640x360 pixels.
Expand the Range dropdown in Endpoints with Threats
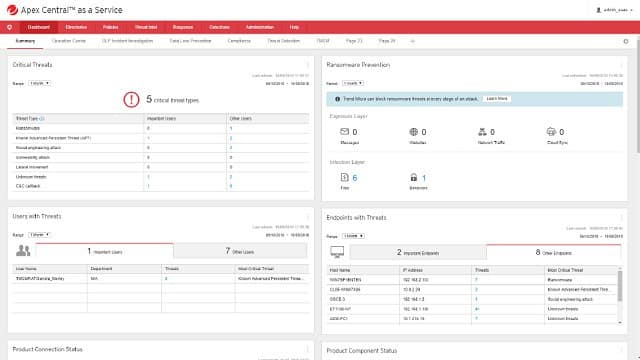[x=353, y=236]
